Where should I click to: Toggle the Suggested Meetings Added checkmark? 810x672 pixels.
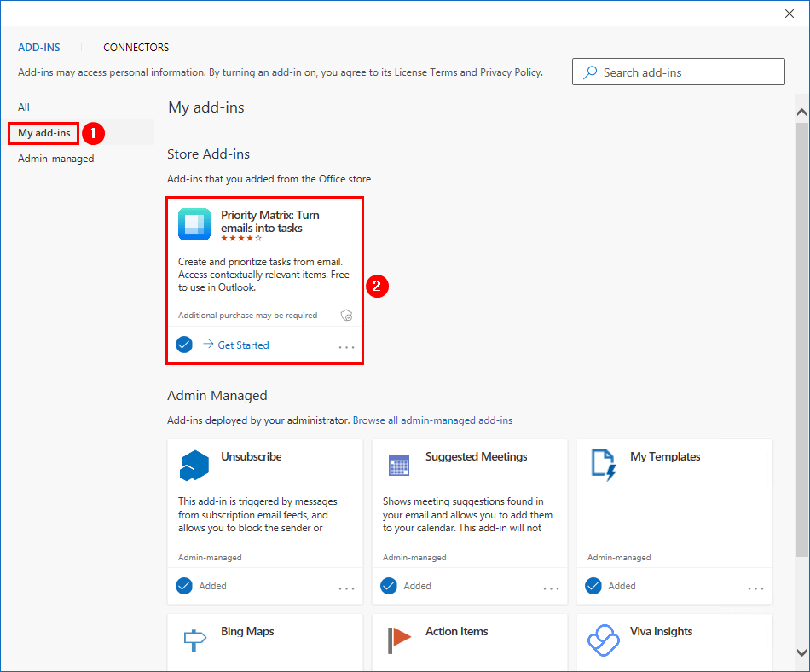pos(389,586)
